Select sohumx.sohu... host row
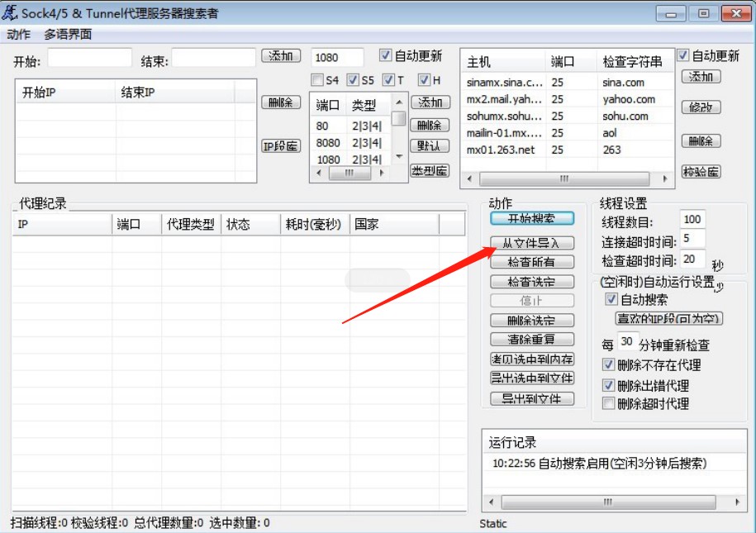 pos(567,117)
